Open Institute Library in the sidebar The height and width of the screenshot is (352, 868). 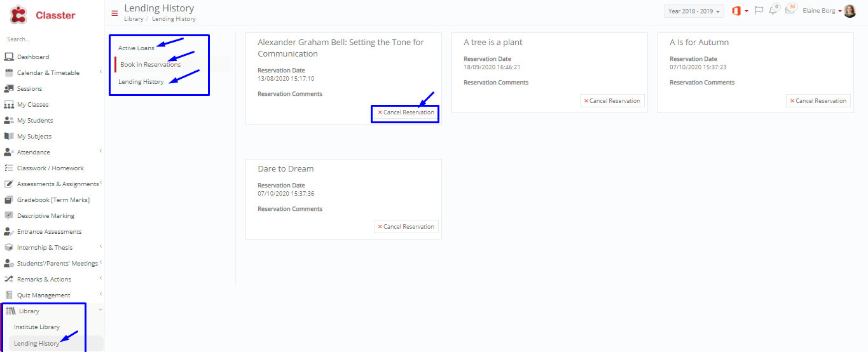37,327
